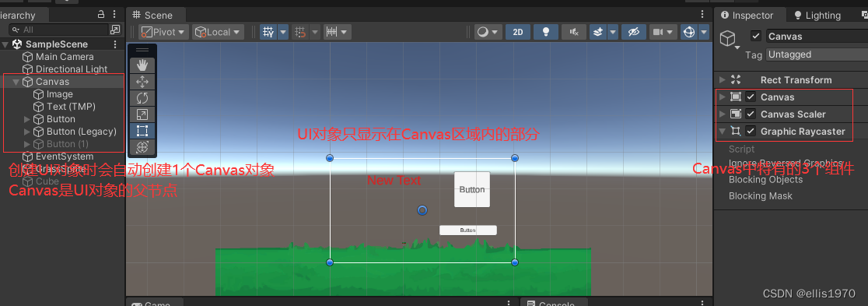This screenshot has height=306, width=868.
Task: Toggle grid visibility icon in Scene toolbar
Action: point(268,32)
